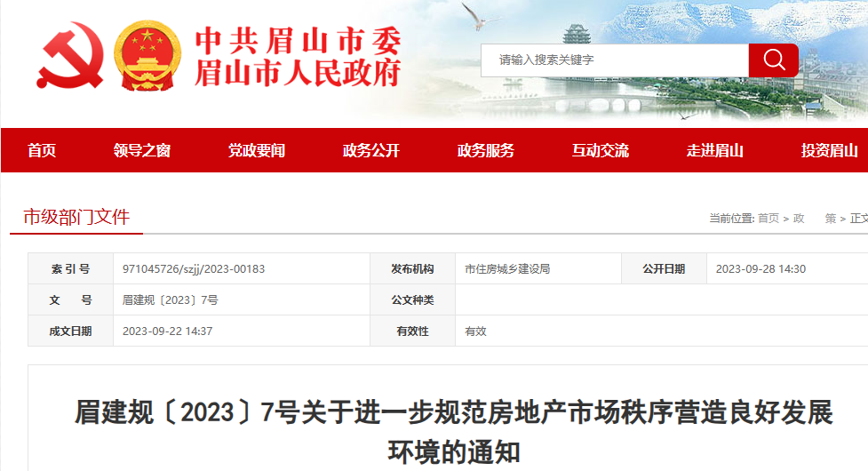Open the 互动交流 navigation item
868x471 pixels.
point(600,150)
